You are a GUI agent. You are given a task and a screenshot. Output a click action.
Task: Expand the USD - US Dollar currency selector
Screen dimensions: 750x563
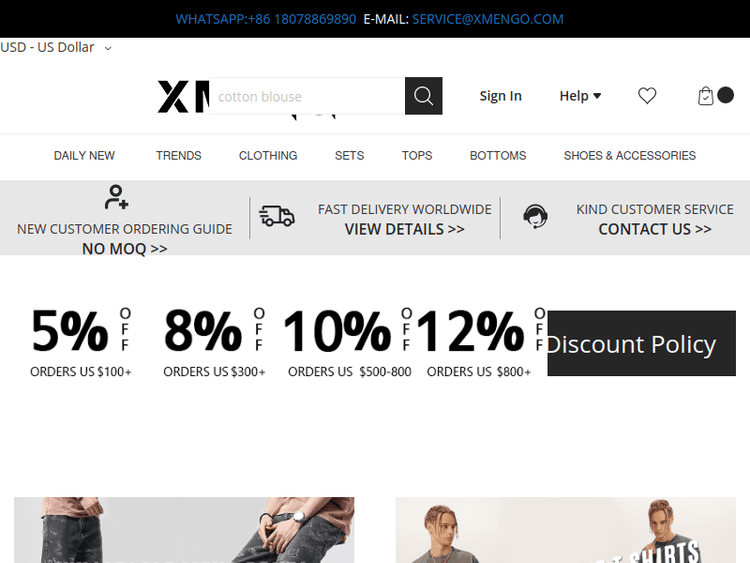pyautogui.click(x=56, y=47)
